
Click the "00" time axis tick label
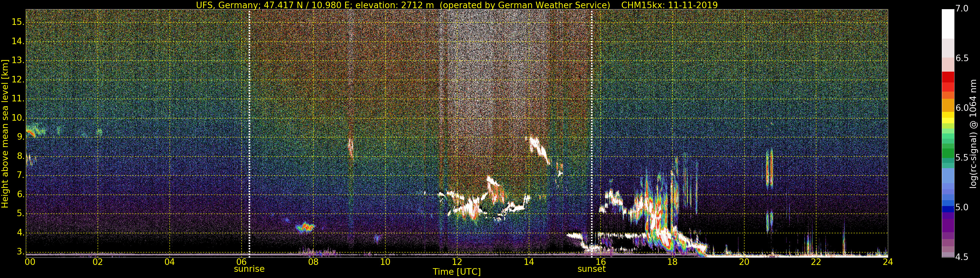[30, 262]
